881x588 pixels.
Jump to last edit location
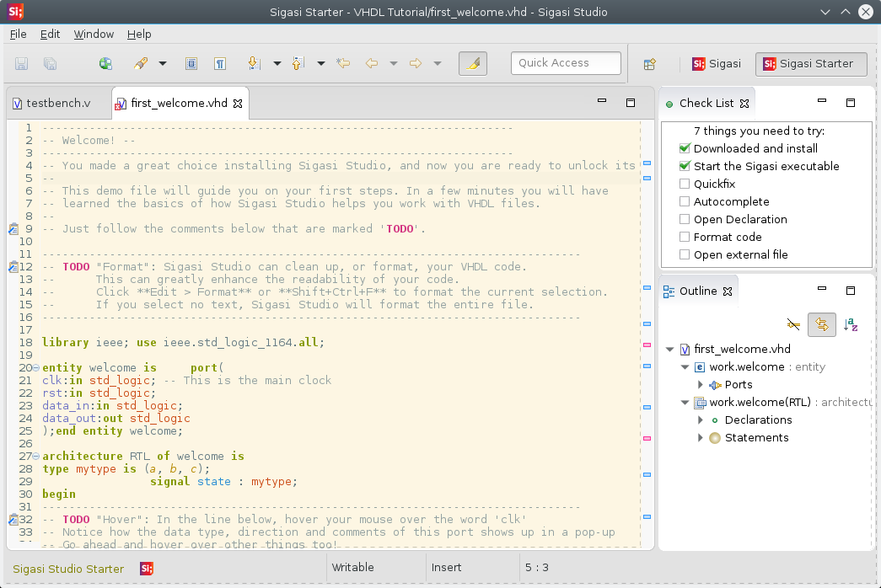point(343,63)
